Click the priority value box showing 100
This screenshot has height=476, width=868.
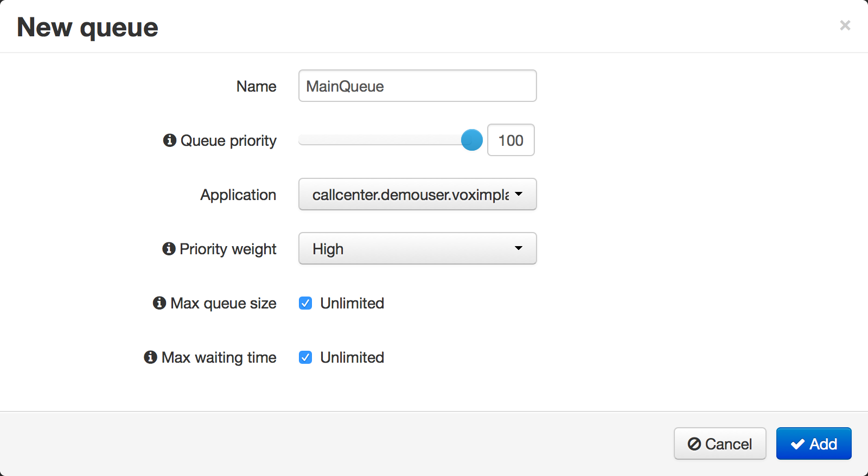pyautogui.click(x=510, y=140)
